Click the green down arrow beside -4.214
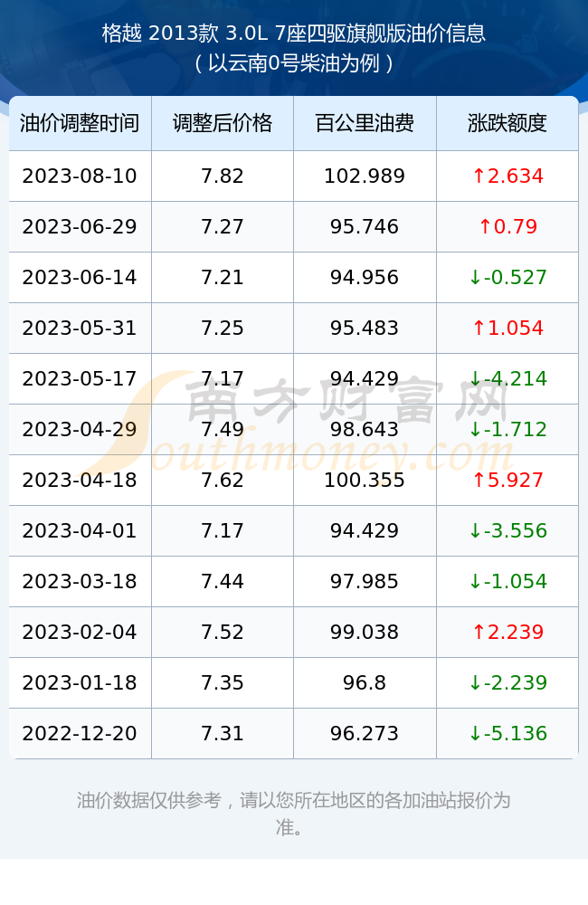Image resolution: width=588 pixels, height=905 pixels. [475, 378]
